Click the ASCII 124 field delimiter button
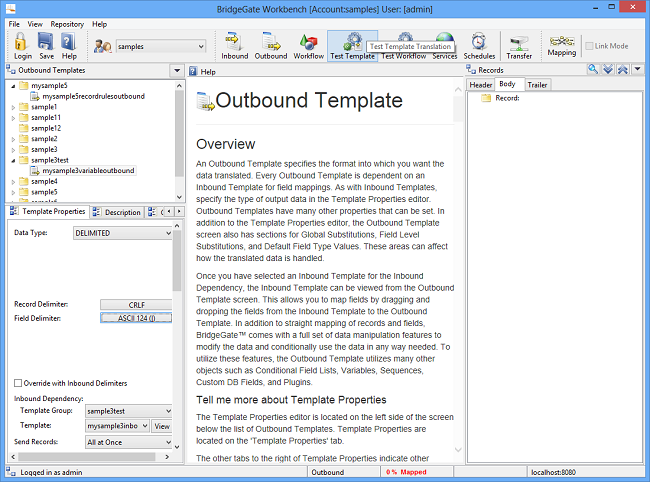This screenshot has height=482, width=650. (136, 318)
